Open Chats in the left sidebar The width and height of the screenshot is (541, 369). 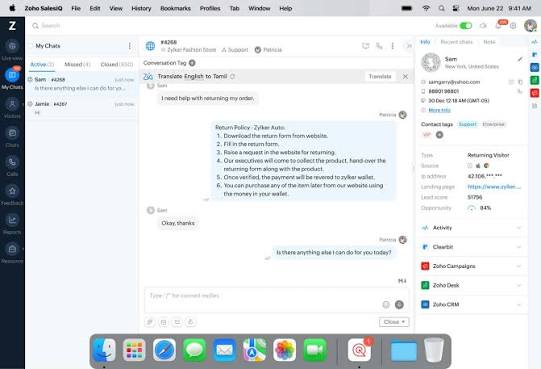click(12, 137)
